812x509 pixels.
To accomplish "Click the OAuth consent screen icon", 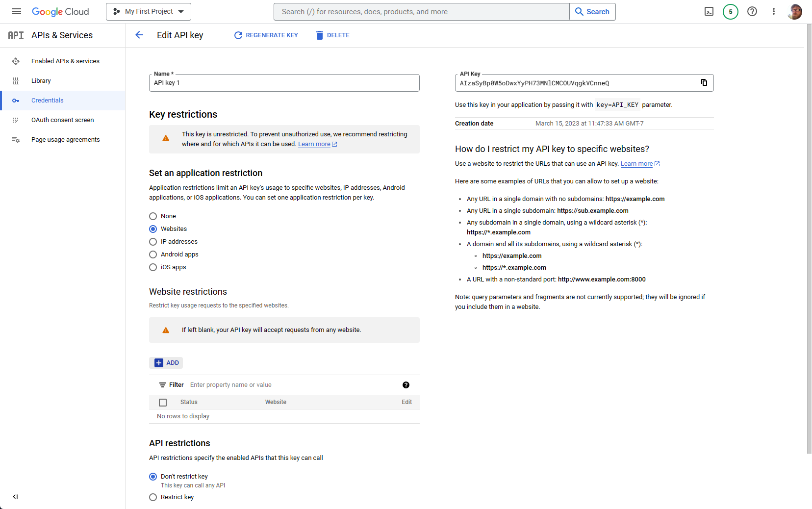I will (x=16, y=120).
